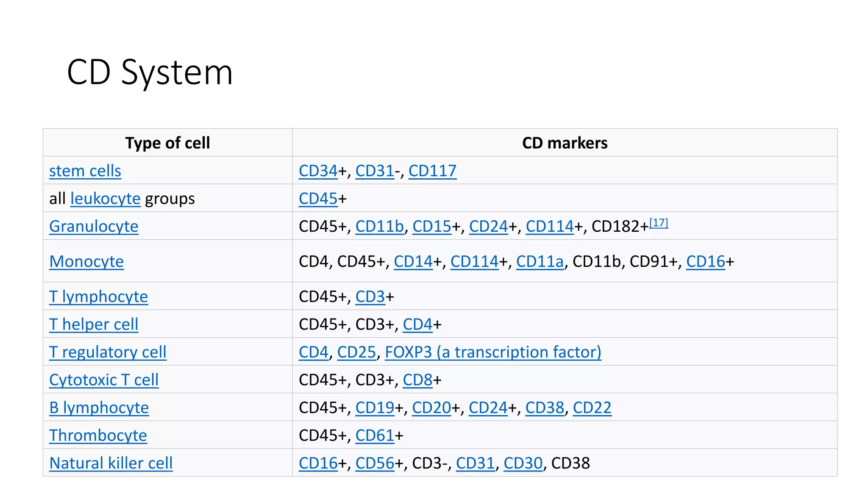This screenshot has width=868, height=488.
Task: Open the CD11a link in Monocyte row
Action: (540, 261)
